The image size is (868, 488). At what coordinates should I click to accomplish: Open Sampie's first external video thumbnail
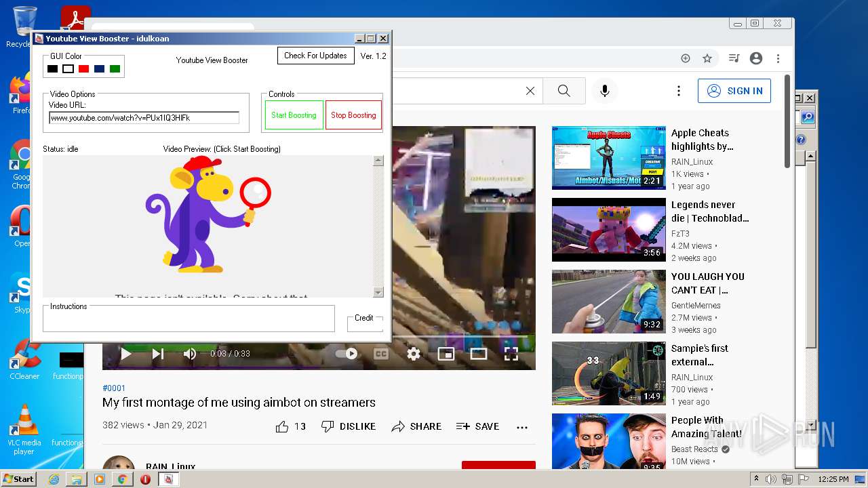(x=609, y=373)
